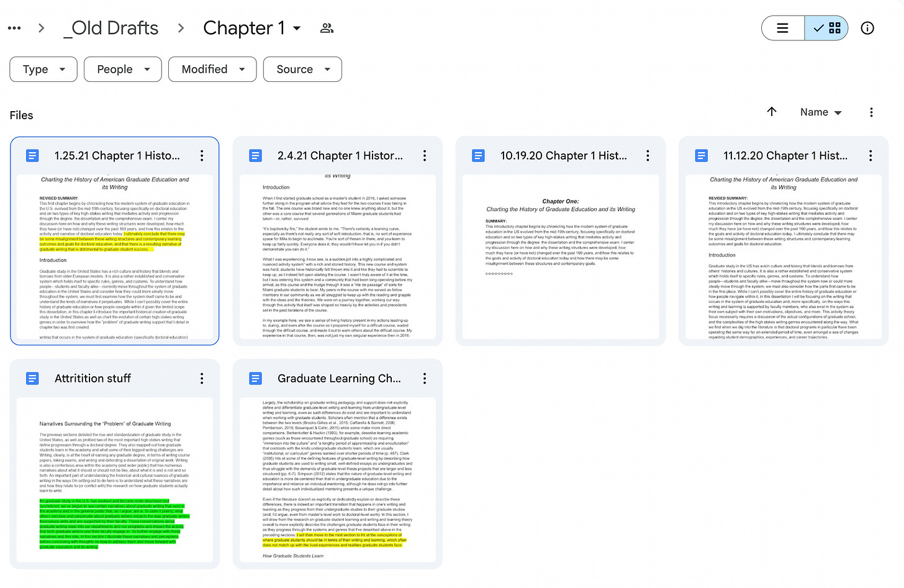904x588 pixels.
Task: Click thumbnail preview of 11.12.20 Chapter 1 document
Action: (784, 257)
